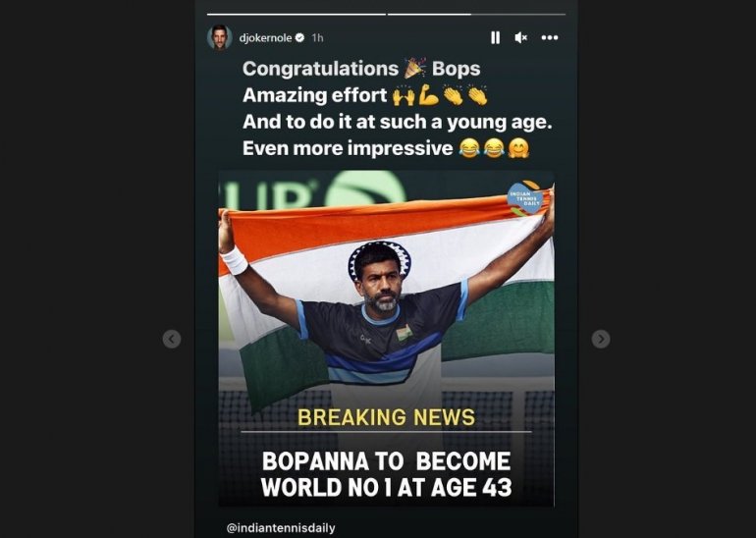Click the flexed biceps emoji

click(x=428, y=95)
